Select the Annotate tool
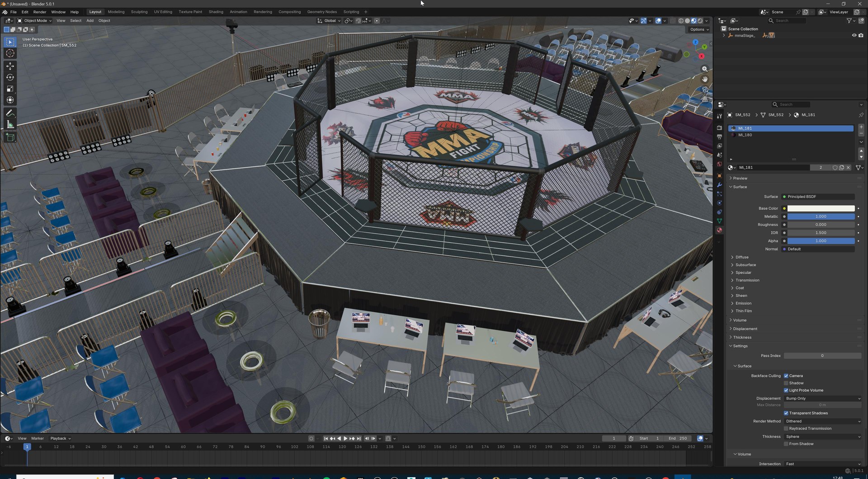Image resolution: width=868 pixels, height=479 pixels. coord(10,113)
